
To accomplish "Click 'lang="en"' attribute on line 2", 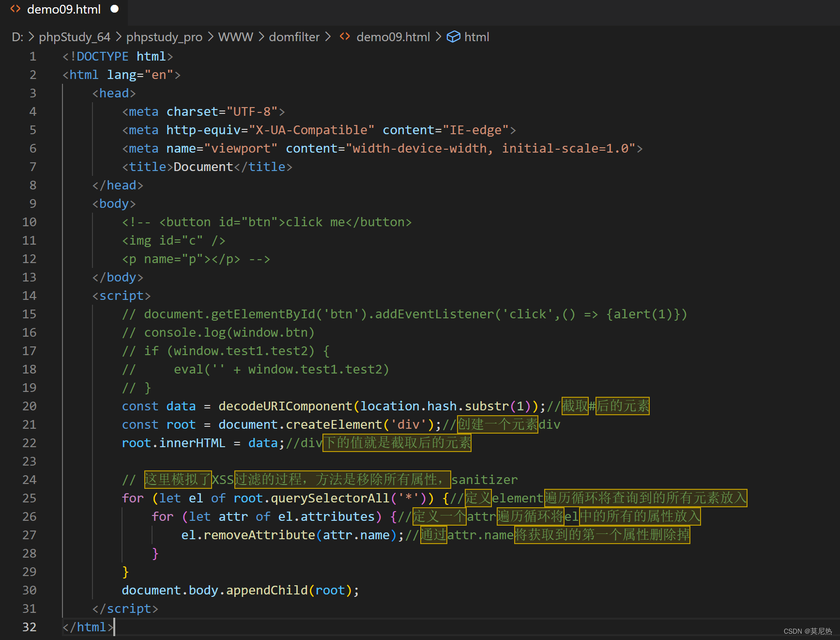I will pyautogui.click(x=140, y=75).
